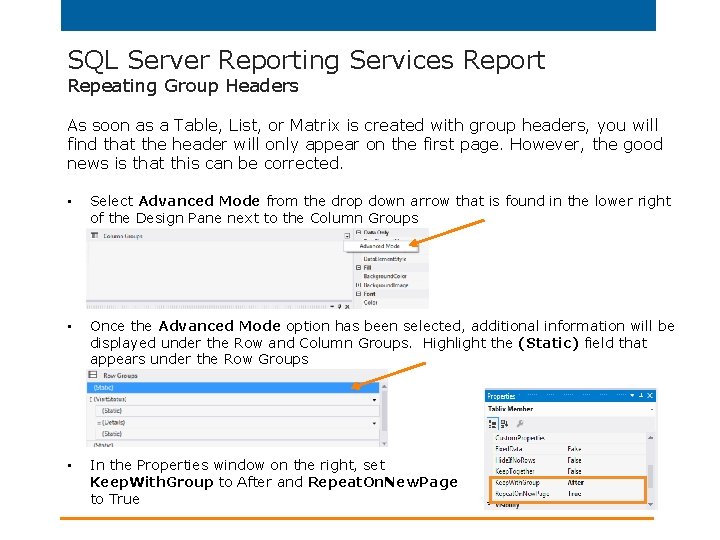Close the grouping pane with X icon
Viewport: 720px width, 540px height.
(x=347, y=306)
